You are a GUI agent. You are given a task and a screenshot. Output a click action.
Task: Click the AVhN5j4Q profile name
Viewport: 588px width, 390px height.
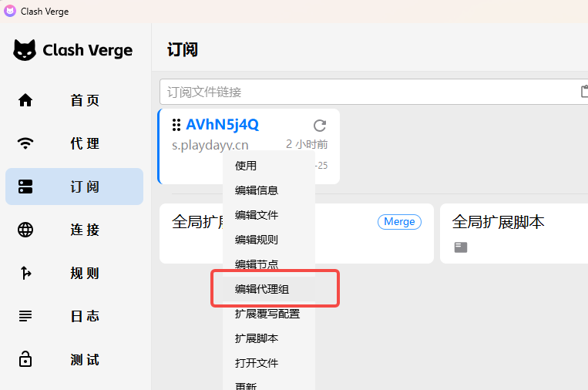point(223,125)
